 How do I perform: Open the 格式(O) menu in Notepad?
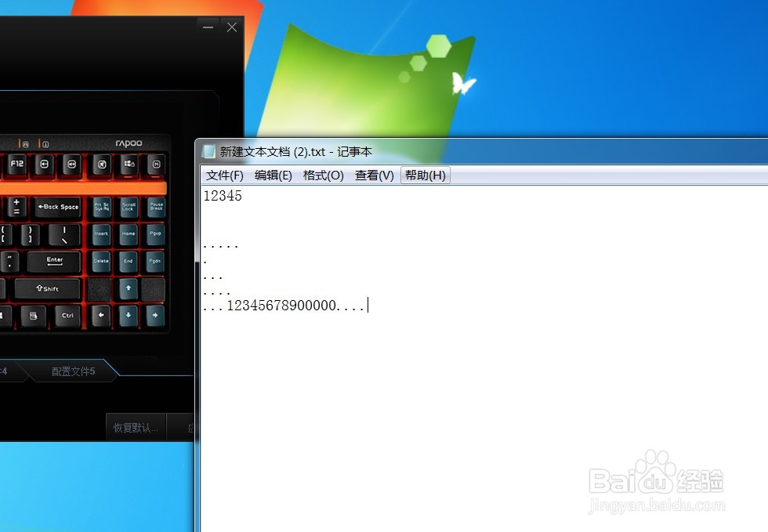(323, 176)
